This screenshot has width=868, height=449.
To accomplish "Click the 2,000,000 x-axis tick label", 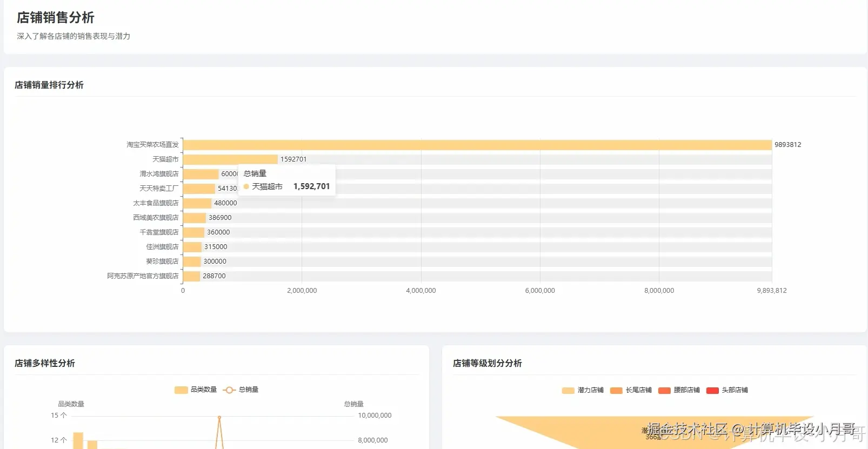I will pos(302,291).
